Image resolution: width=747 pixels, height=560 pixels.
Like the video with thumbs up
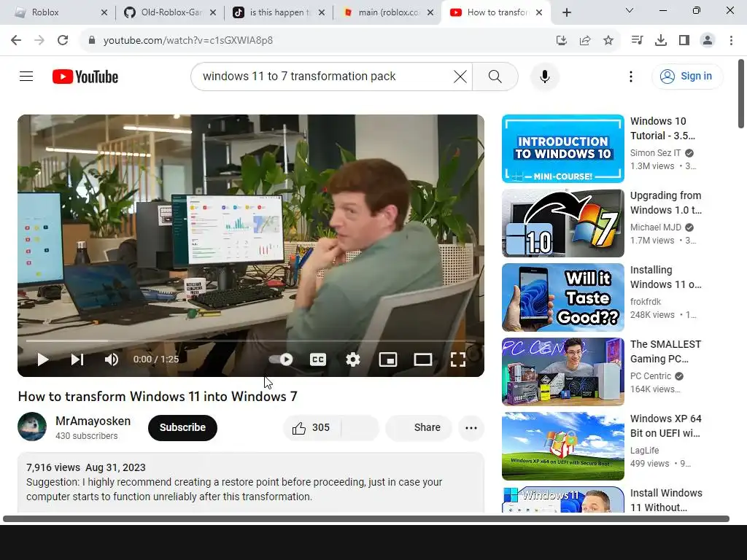(x=312, y=427)
